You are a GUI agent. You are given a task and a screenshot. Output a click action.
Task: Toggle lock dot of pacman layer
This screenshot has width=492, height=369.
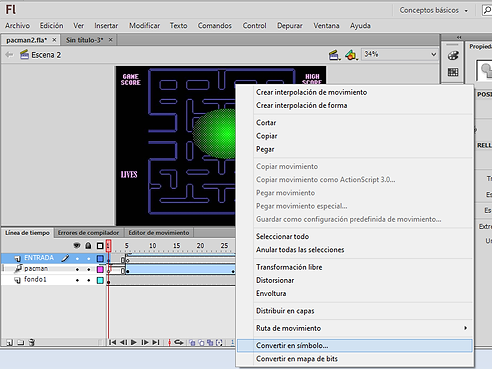coord(89,269)
